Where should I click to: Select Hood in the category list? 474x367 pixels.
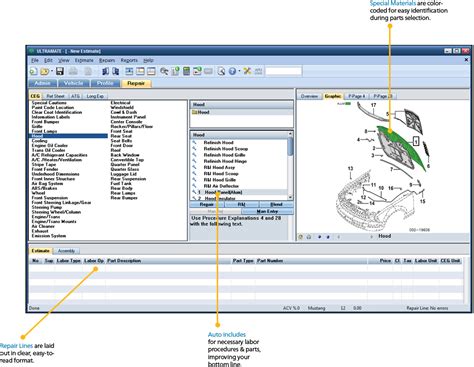[68, 136]
